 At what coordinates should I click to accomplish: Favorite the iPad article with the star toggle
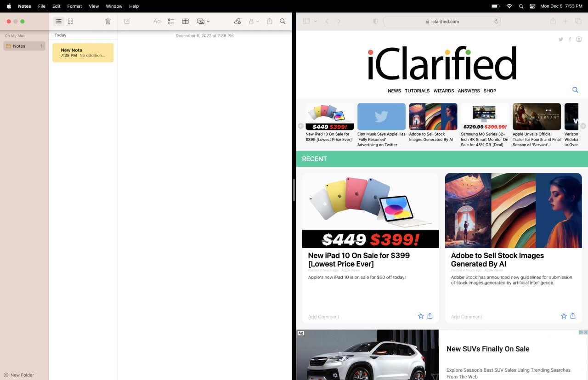[421, 316]
